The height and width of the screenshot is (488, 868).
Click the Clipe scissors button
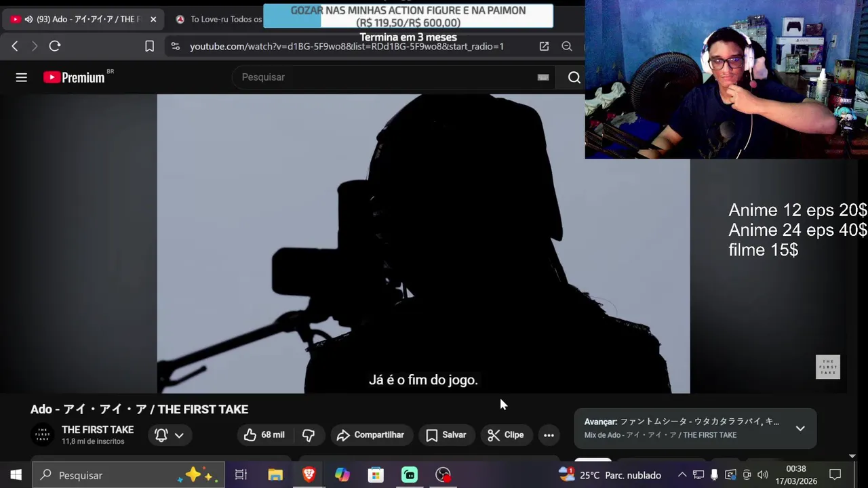pyautogui.click(x=506, y=435)
